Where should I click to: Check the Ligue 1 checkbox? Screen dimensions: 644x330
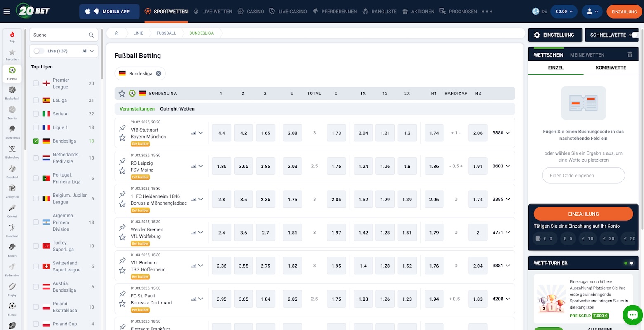[x=36, y=127]
